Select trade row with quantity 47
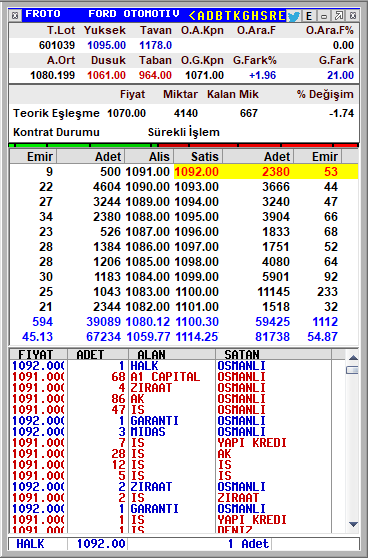 pyautogui.click(x=171, y=410)
